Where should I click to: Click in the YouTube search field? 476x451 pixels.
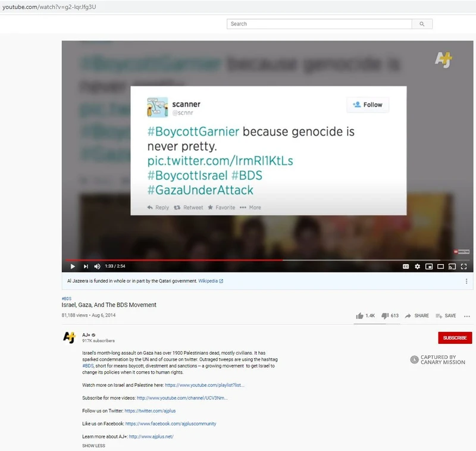(319, 24)
